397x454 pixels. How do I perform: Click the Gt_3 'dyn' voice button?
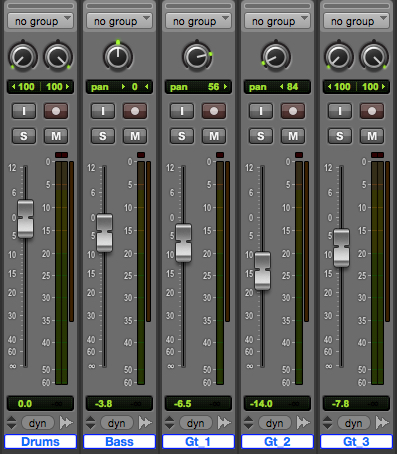click(354, 423)
